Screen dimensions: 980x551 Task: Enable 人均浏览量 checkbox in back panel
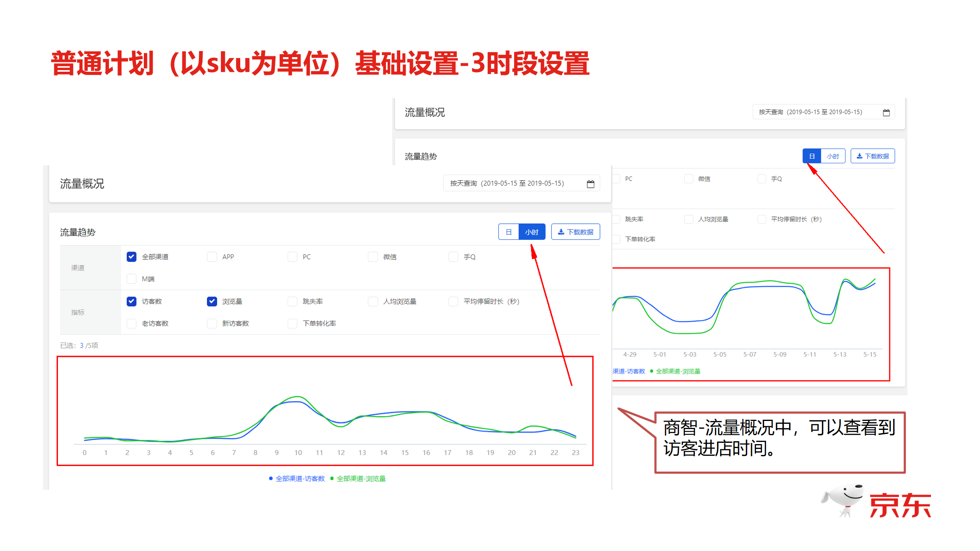tap(688, 219)
